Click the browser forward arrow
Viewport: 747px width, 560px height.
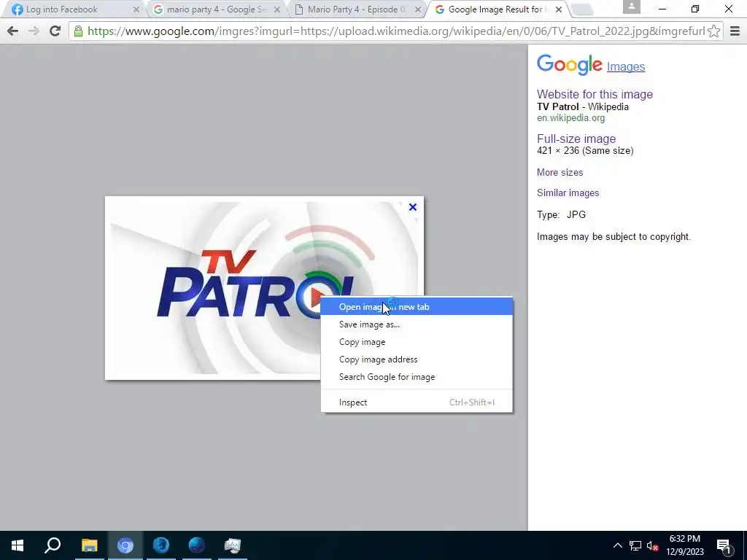click(34, 31)
